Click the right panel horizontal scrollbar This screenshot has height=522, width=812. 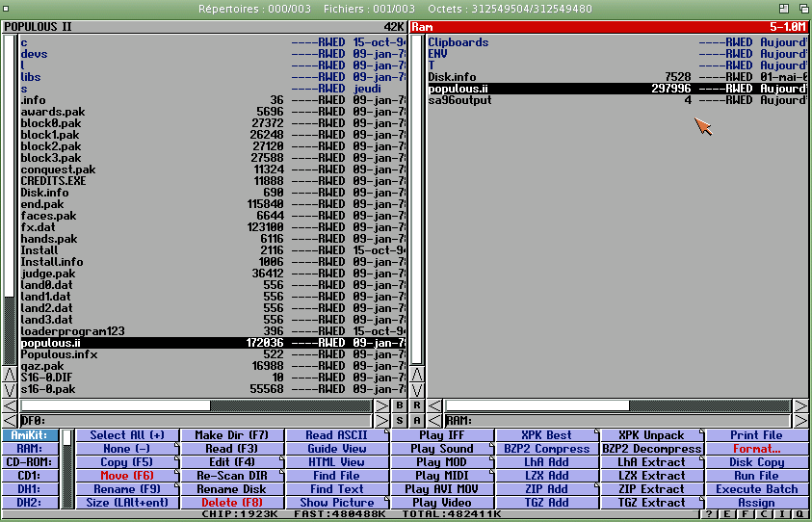[617, 405]
